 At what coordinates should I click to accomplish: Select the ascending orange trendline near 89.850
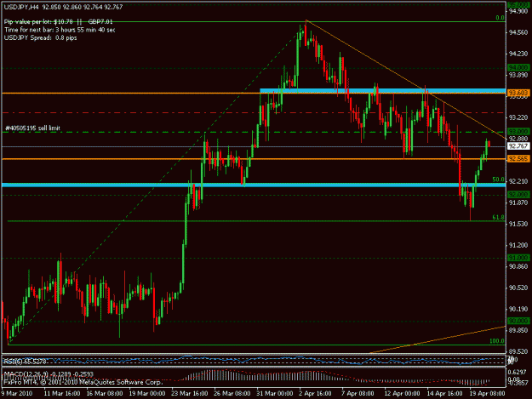(438, 339)
